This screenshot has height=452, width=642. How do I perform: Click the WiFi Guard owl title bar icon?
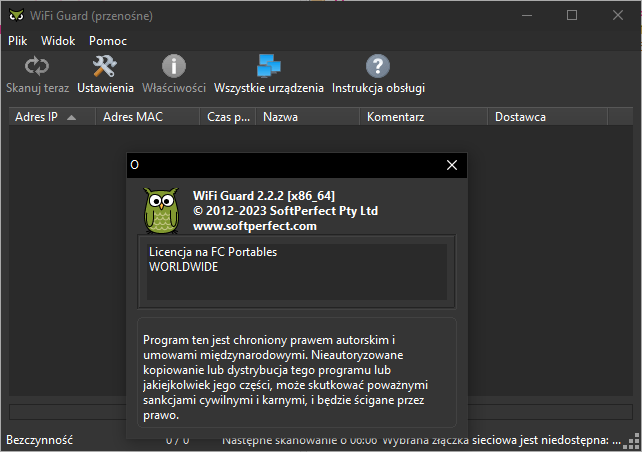click(x=16, y=16)
